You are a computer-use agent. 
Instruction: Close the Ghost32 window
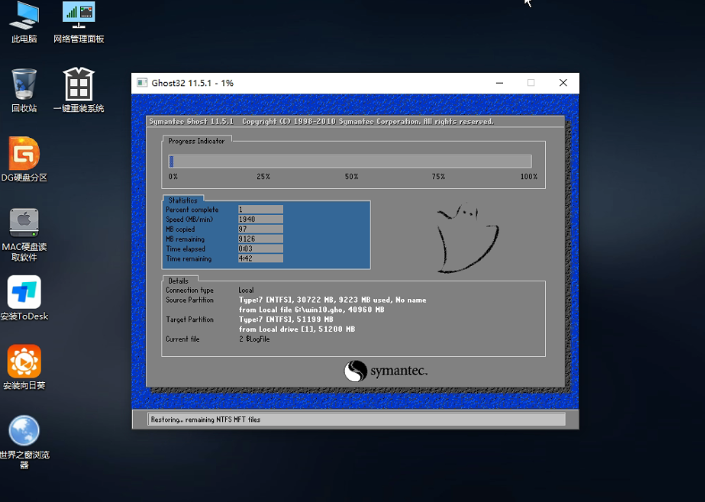pos(563,83)
